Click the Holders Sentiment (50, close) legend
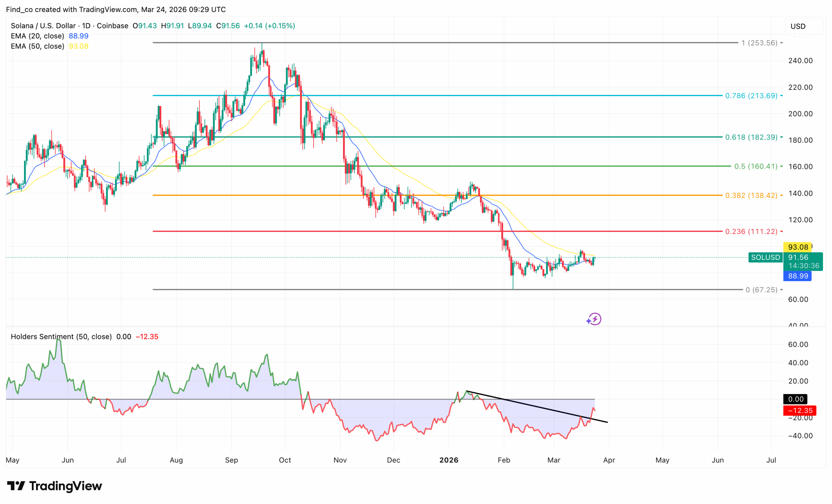The height and width of the screenshot is (504, 832). [x=61, y=337]
